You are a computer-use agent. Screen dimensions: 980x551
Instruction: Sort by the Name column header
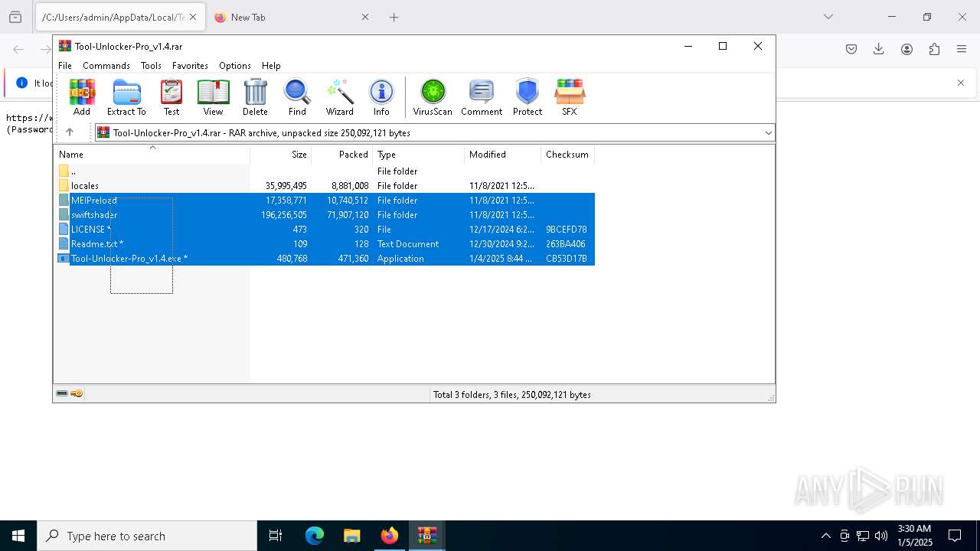152,155
